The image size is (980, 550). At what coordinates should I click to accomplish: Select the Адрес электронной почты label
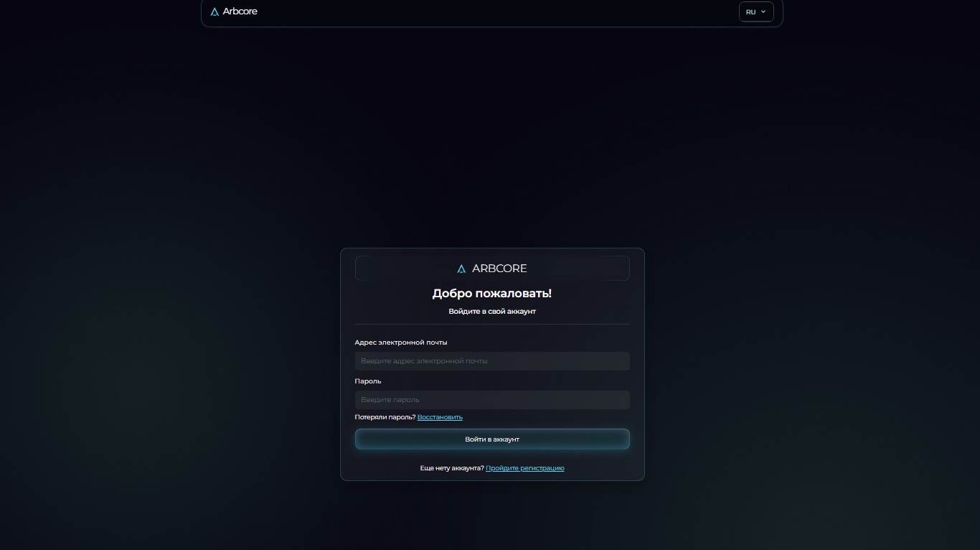(401, 342)
